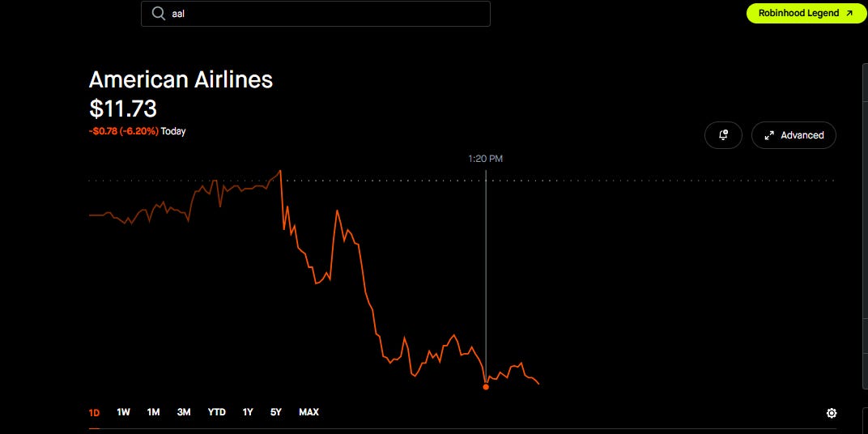Click the orange chart point at 1:20 PM
Screen dimensions: 868x434
click(x=486, y=387)
